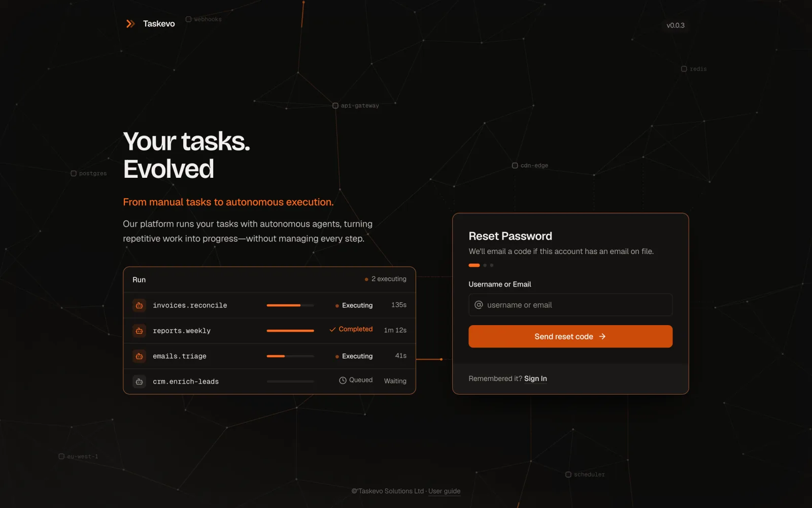
Task: Click the v0.0.3 version label
Action: 675,25
